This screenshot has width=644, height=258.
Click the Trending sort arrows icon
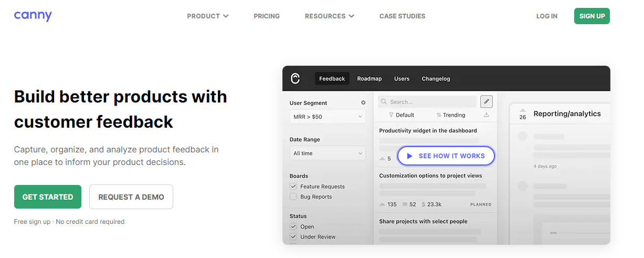point(439,115)
